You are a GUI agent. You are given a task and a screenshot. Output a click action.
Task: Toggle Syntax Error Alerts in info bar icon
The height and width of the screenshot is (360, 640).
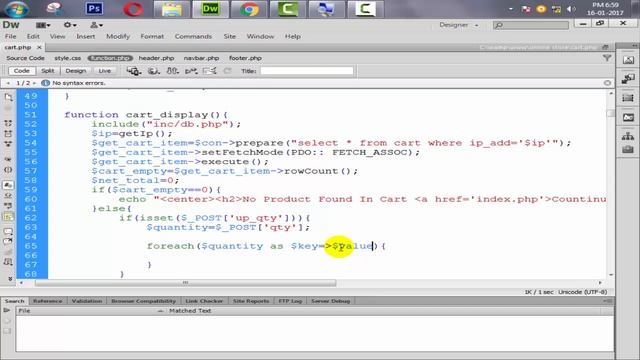8,217
